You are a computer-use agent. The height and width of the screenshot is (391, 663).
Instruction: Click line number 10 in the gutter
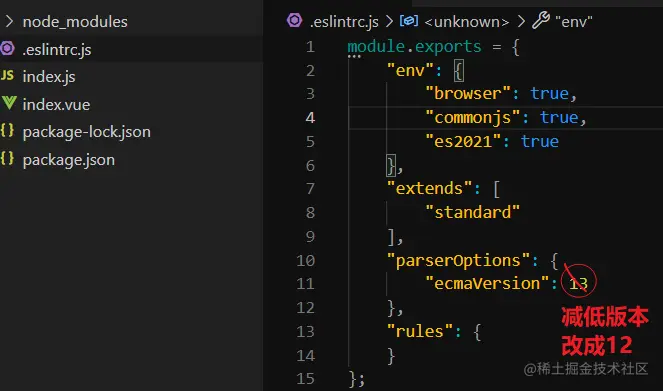(x=305, y=260)
